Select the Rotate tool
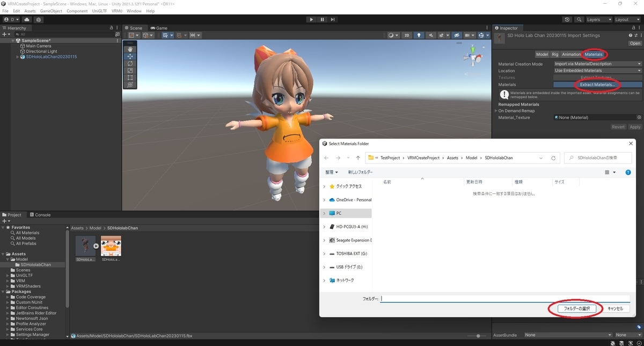The width and height of the screenshot is (644, 346). pos(130,63)
